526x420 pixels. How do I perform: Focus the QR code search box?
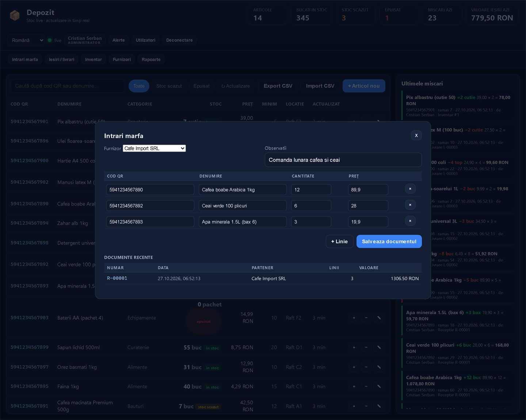coord(68,86)
